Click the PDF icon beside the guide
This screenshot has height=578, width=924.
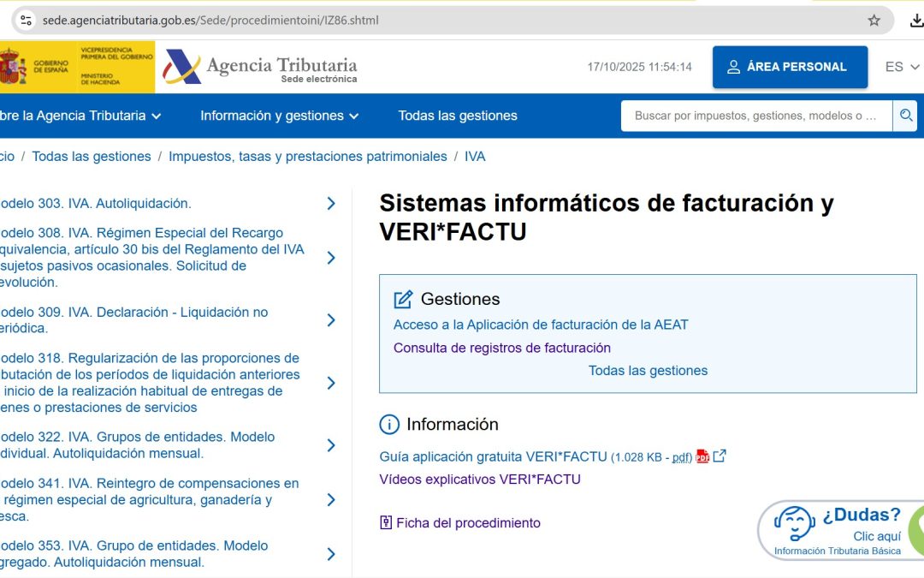pyautogui.click(x=702, y=456)
